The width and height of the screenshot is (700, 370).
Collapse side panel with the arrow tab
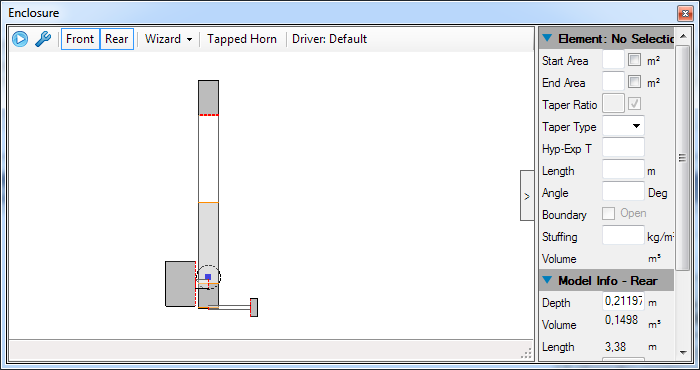pyautogui.click(x=527, y=195)
